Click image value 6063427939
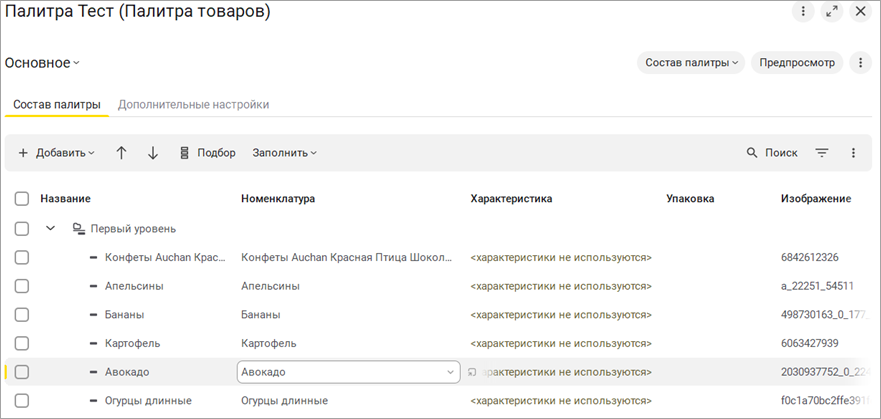 pos(810,343)
